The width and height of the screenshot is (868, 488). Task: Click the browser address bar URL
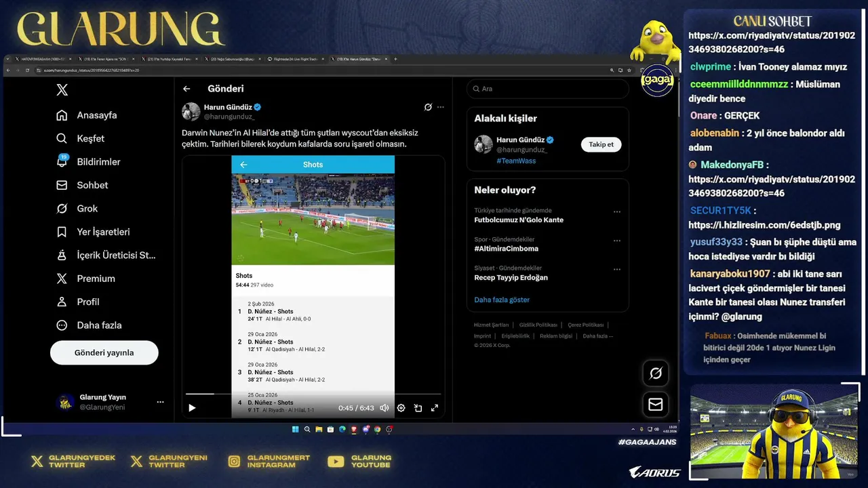(x=92, y=70)
